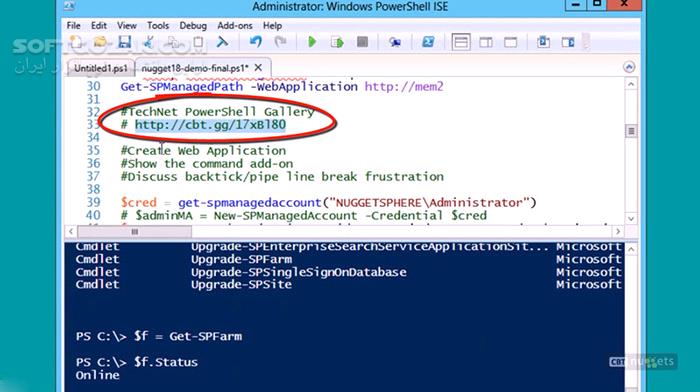Collapse the script pane with the chevron
The image size is (700, 392).
(x=629, y=67)
